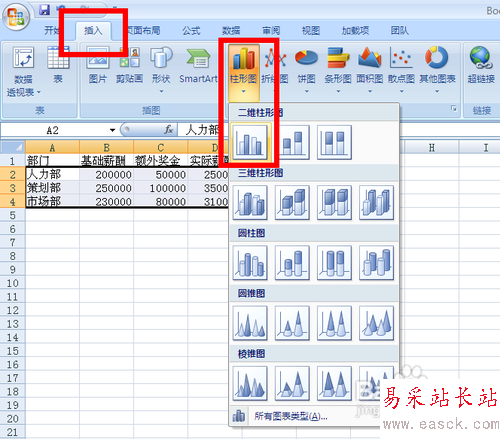Click the Office button orb
Viewport: 500px width, 439px height.
tap(16, 16)
